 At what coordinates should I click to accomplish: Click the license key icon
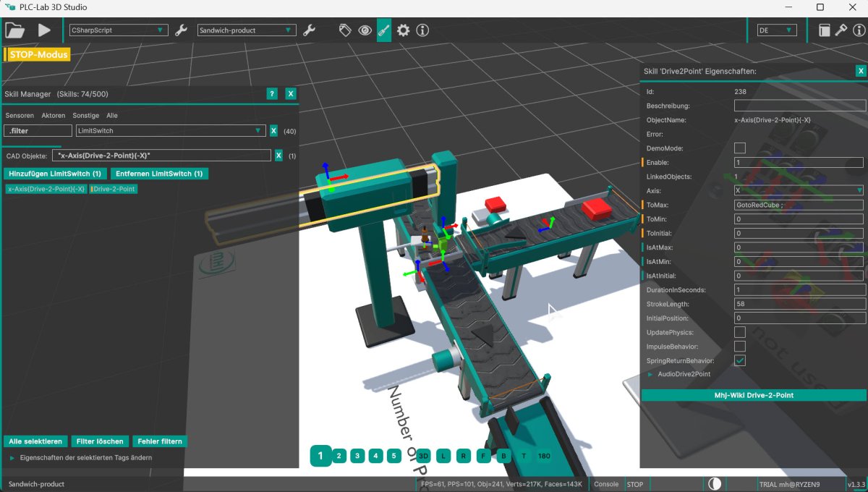[841, 30]
